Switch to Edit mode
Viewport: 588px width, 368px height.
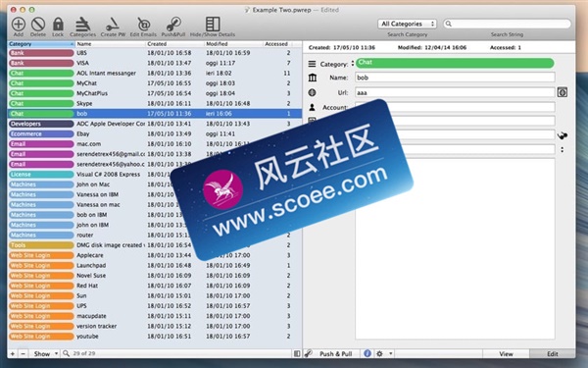(x=553, y=353)
